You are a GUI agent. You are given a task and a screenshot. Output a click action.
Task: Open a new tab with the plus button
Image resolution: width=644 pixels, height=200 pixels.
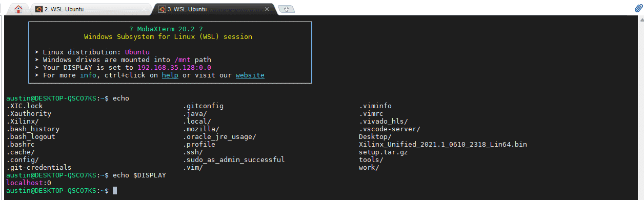click(287, 9)
